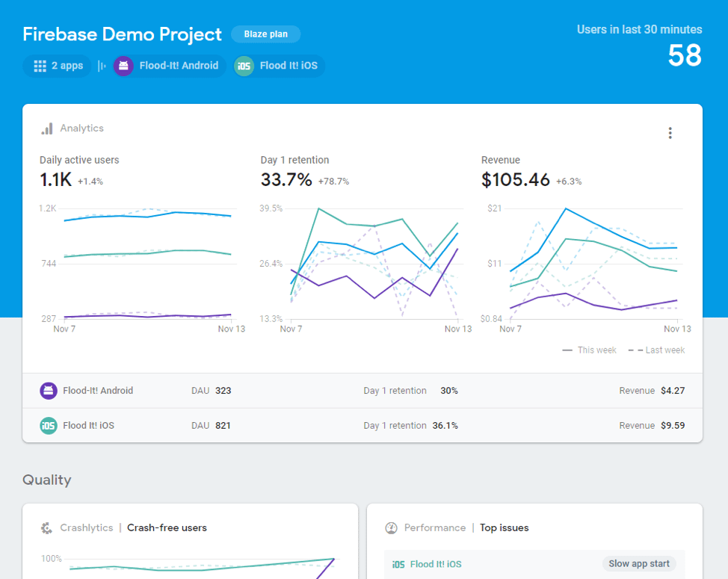Screen dimensions: 728x579
Task: Click the +1.4% change next to Daily active users
Action: click(90, 182)
